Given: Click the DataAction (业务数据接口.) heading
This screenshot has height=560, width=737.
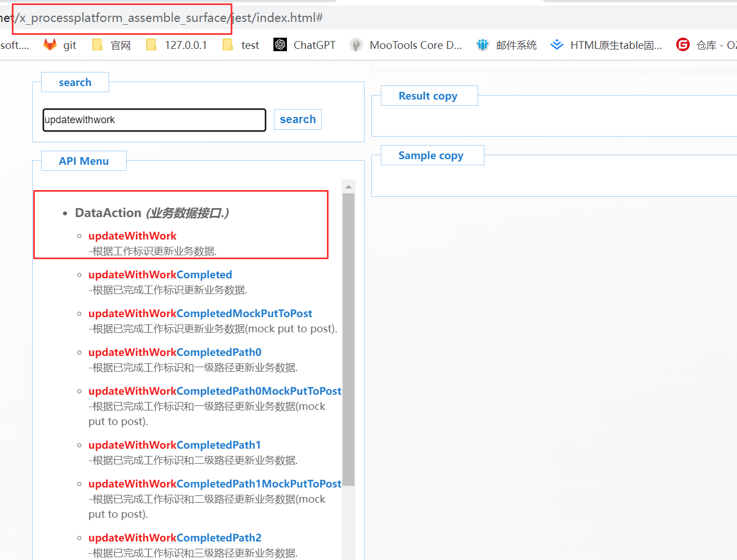Looking at the screenshot, I should click(x=152, y=213).
